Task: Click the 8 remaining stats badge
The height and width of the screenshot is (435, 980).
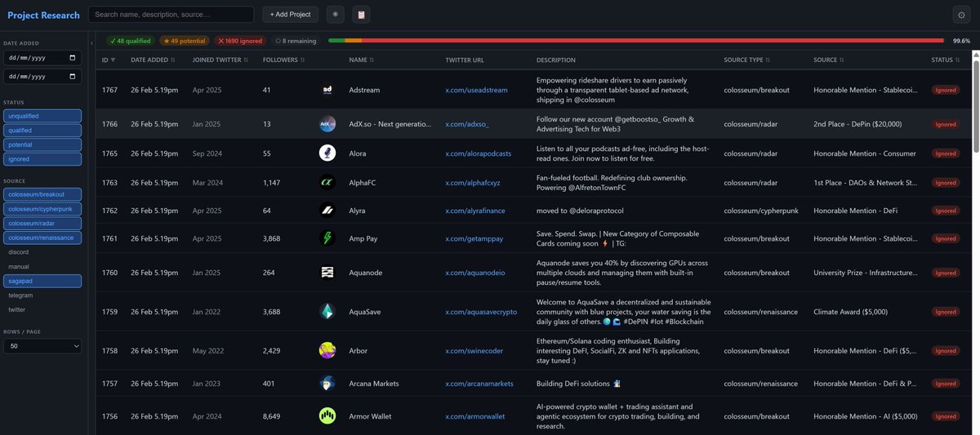Action: coord(296,41)
